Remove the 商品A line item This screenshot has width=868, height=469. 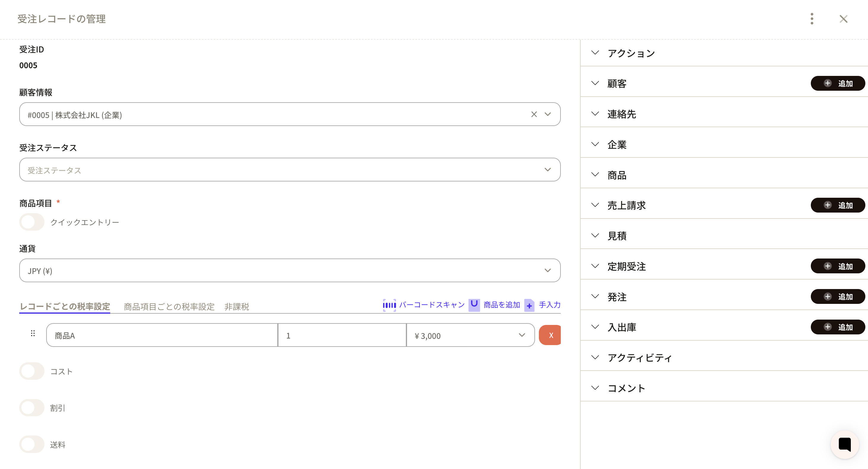550,335
